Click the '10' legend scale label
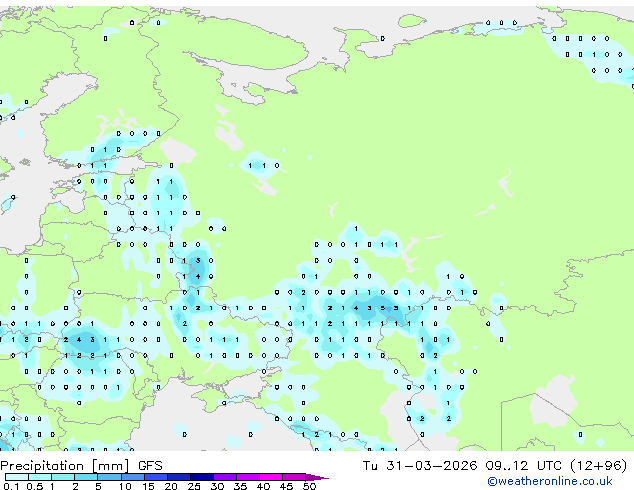 click(x=125, y=486)
